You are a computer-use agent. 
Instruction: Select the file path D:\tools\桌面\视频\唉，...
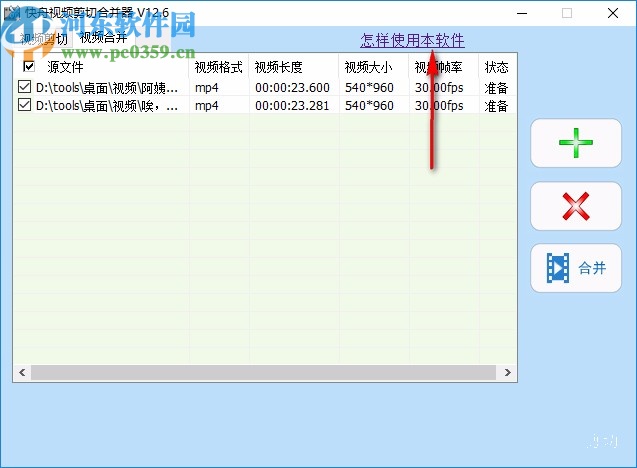coord(106,106)
